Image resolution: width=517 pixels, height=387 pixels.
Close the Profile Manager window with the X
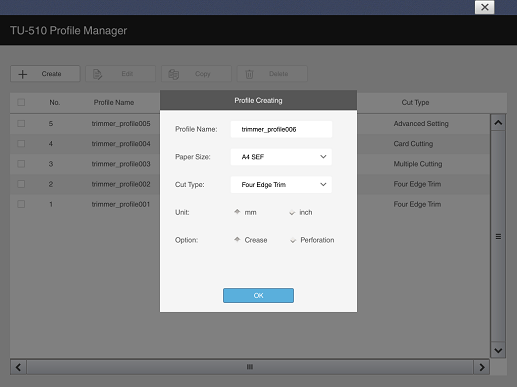coord(484,7)
